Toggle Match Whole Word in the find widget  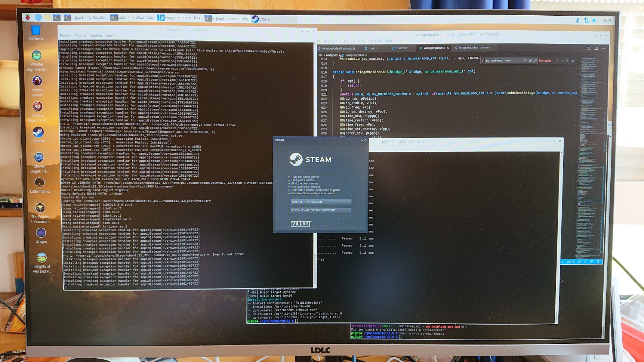[530, 61]
